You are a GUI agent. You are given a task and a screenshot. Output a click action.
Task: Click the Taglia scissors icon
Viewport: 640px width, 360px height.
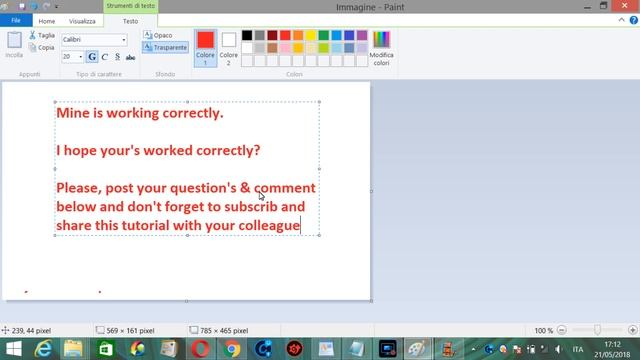tap(32, 35)
